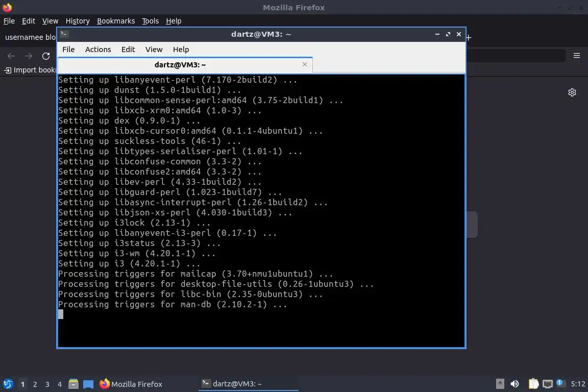Click 'Processing triggers for man-db' line
The image size is (588, 392).
173,305
